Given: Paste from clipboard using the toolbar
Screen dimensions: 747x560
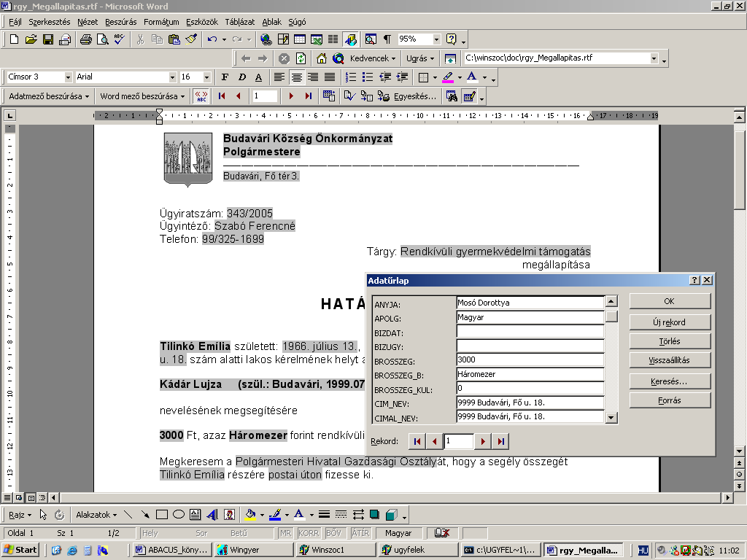Looking at the screenshot, I should (x=174, y=39).
